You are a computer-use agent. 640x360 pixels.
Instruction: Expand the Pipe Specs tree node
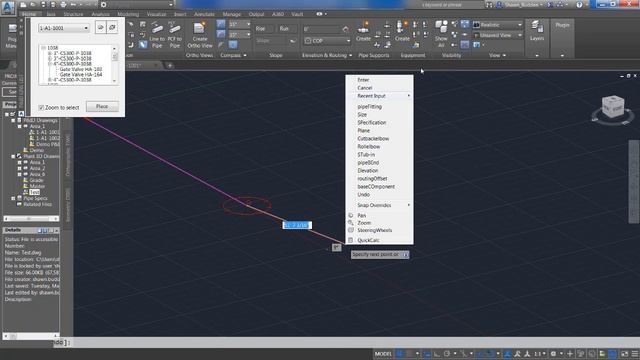point(13,198)
